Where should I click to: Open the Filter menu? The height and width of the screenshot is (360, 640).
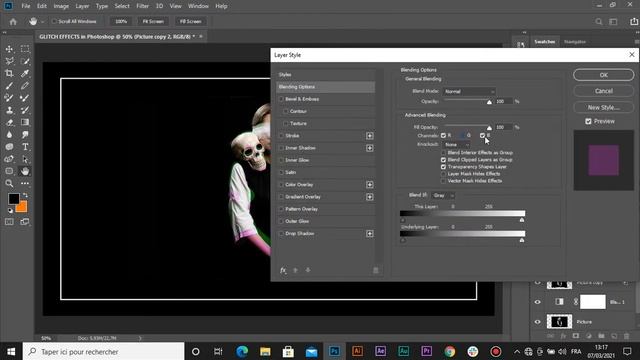142,6
